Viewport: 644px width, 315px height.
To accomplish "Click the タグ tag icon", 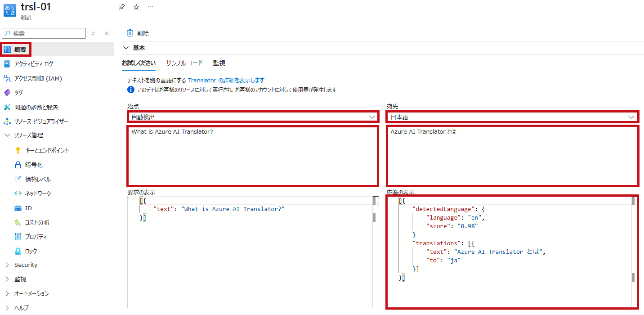I will [7, 93].
